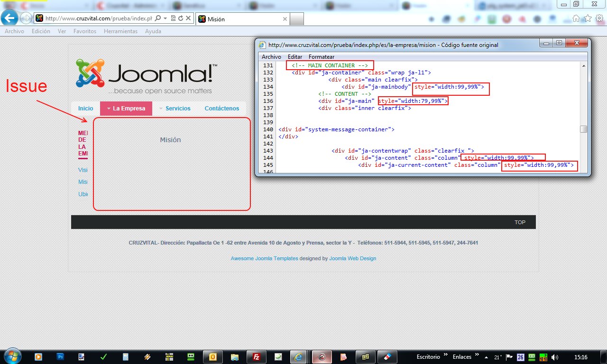Open Favorites with the star icon
Viewport: 607px width, 364px height.
(x=588, y=18)
